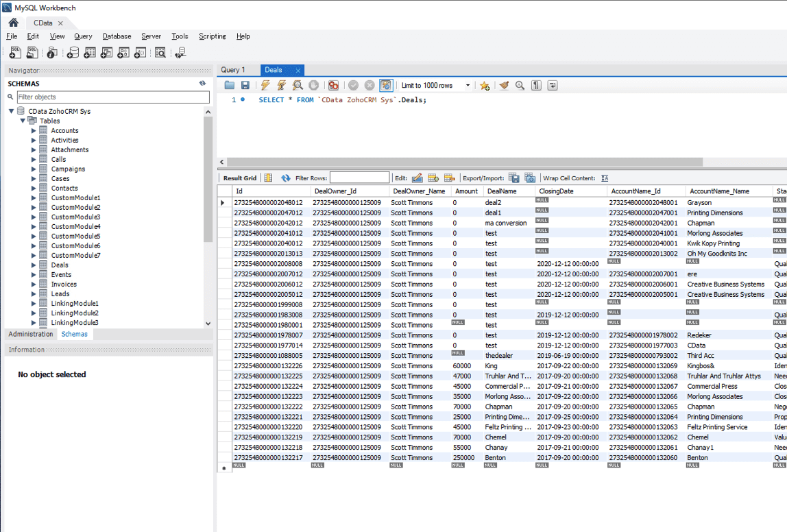
Task: Click the DealName column header
Action: coord(500,191)
